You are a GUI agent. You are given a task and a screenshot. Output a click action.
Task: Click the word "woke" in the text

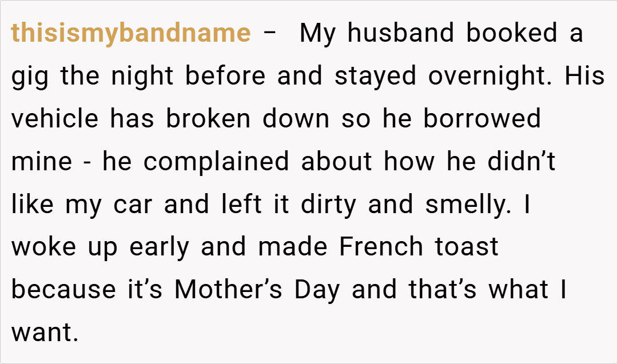pos(45,247)
